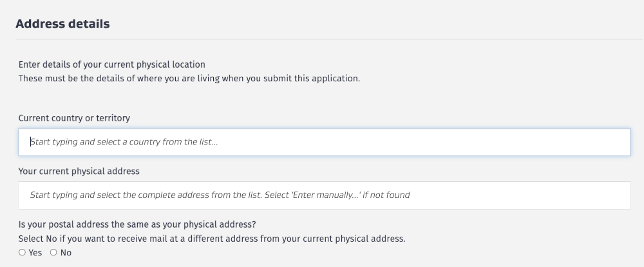Select the Yes radio button

point(23,253)
